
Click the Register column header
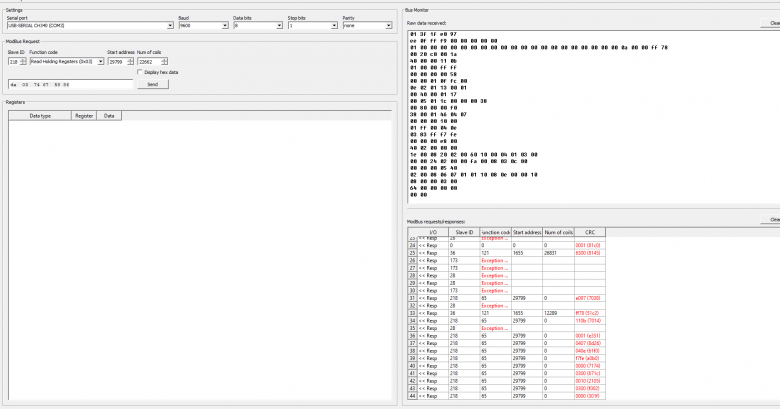click(84, 116)
